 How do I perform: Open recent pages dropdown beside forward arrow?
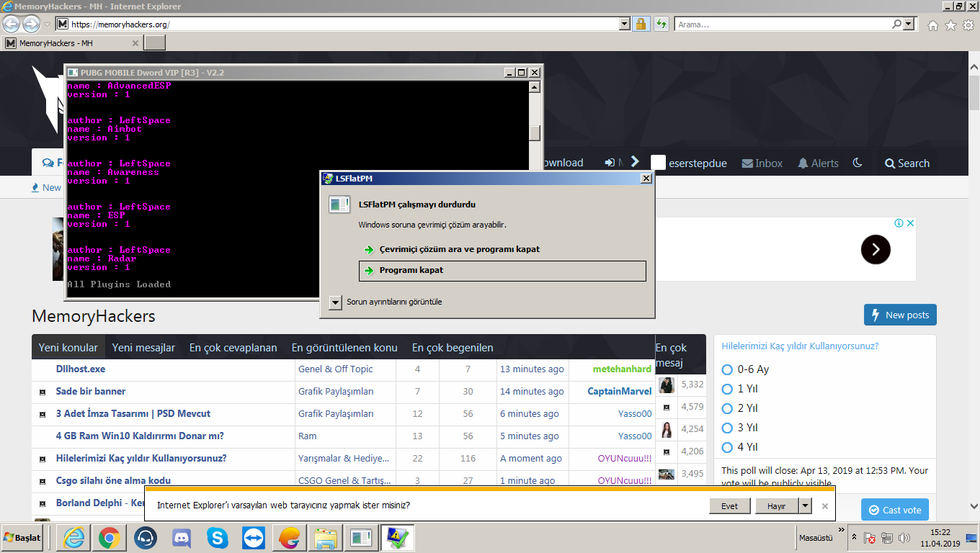(x=47, y=24)
